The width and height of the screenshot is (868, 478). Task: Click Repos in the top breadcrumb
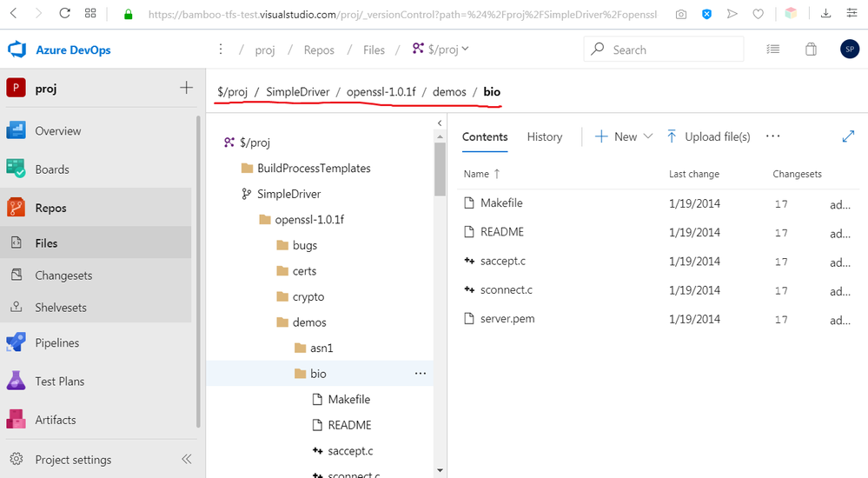pyautogui.click(x=319, y=50)
